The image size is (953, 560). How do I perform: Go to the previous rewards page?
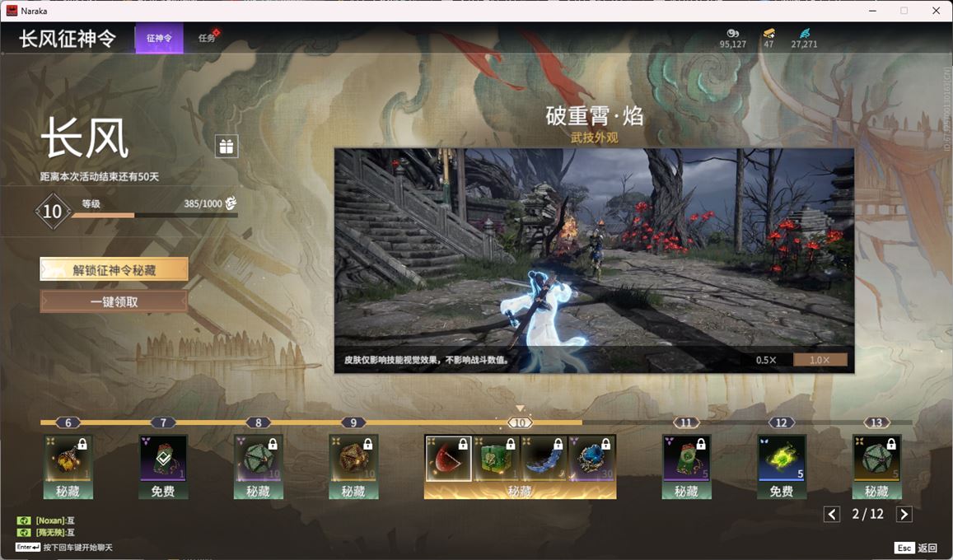click(831, 515)
